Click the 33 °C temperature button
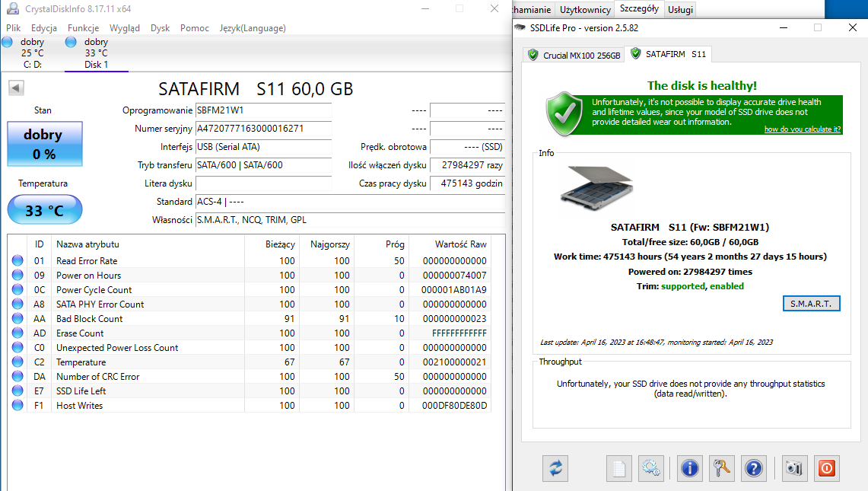 tap(45, 210)
